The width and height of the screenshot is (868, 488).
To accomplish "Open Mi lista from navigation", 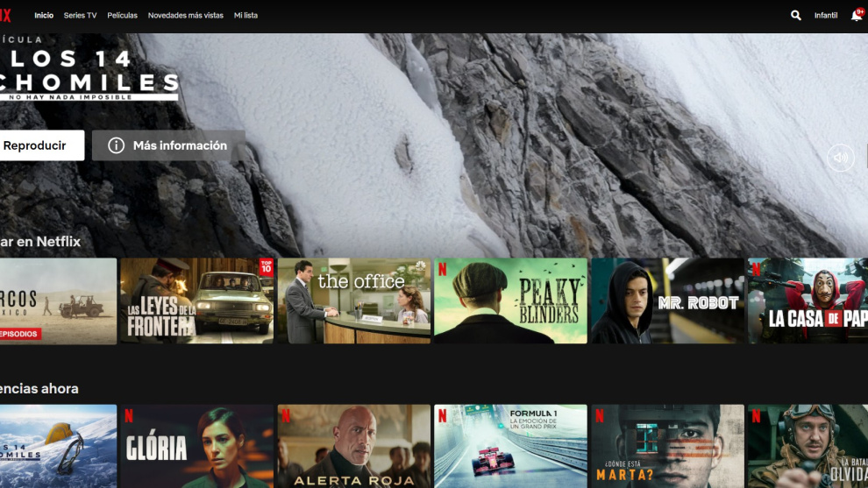I will pos(245,16).
